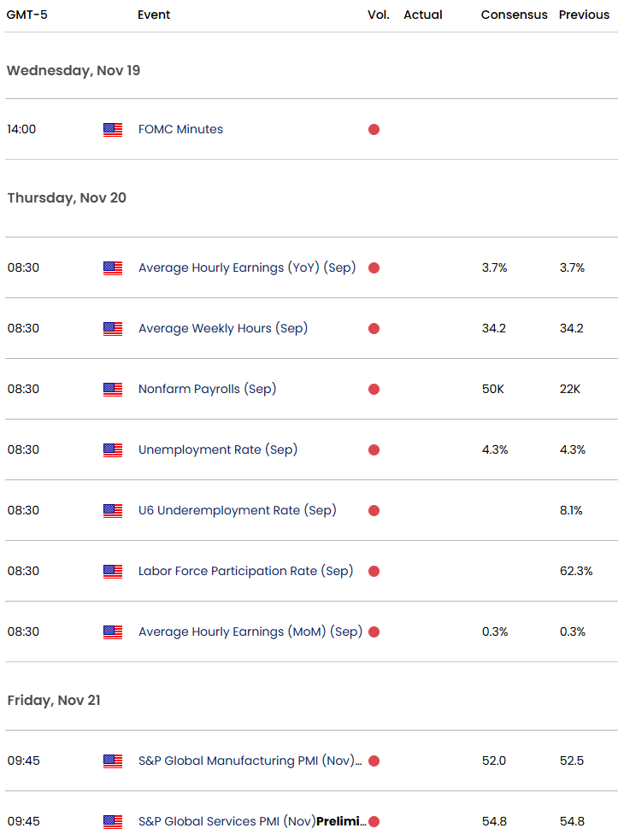
Task: Click the Consensus column header
Action: coord(514,15)
